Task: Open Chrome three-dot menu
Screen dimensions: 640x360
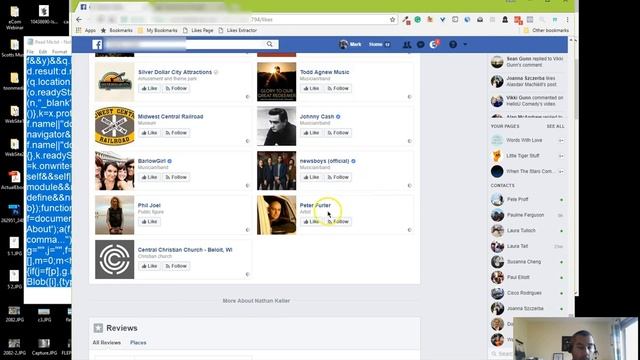Action: coord(567,19)
